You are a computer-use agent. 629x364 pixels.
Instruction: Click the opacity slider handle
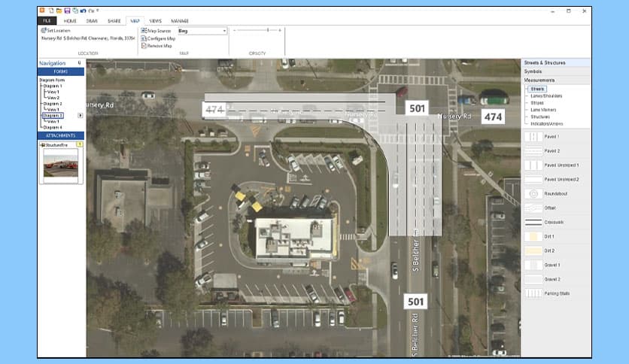pos(268,30)
